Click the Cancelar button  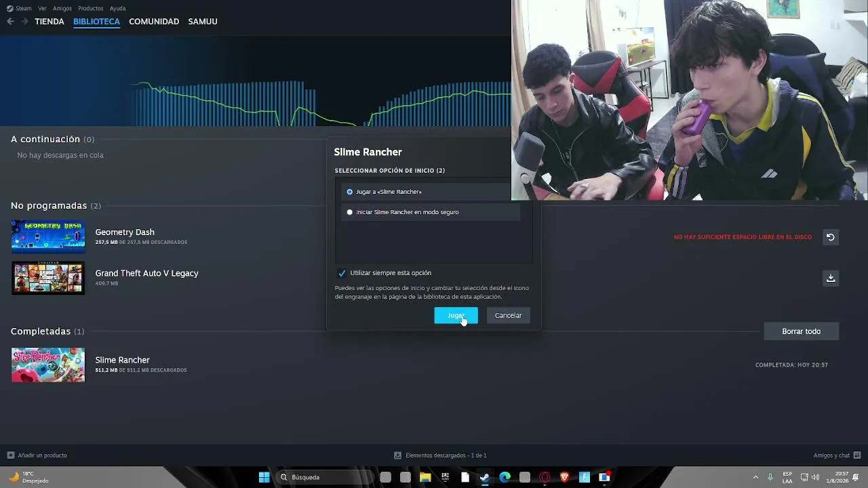click(x=508, y=315)
